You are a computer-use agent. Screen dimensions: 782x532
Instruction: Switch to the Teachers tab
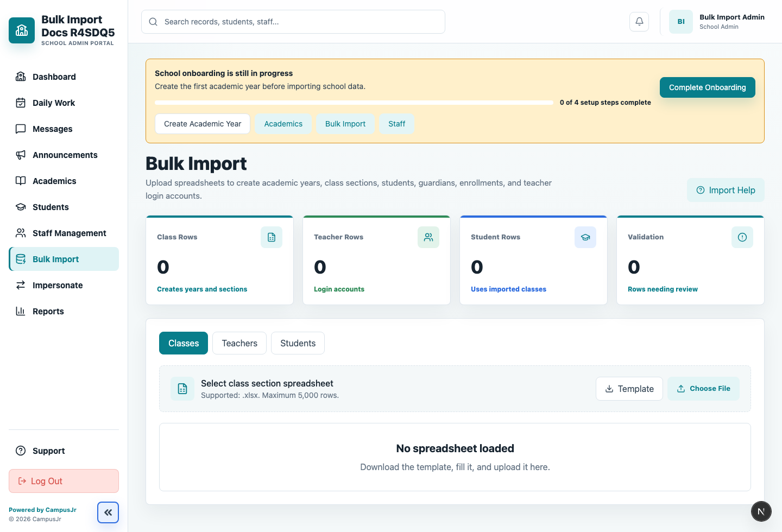[x=239, y=343]
